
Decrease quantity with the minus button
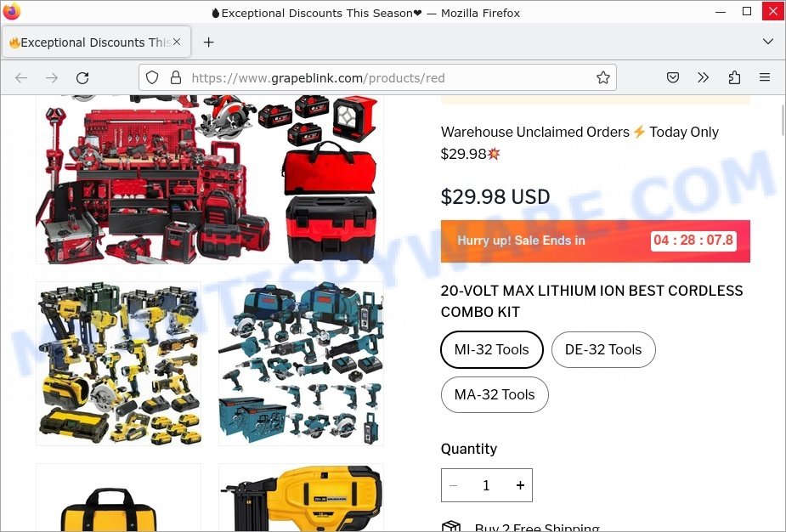click(x=454, y=485)
